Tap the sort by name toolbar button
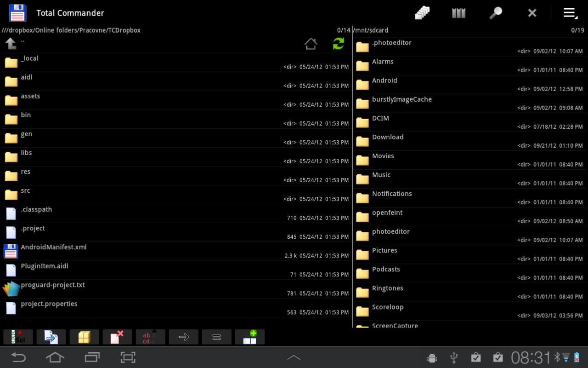Image resolution: width=588 pixels, height=368 pixels. pyautogui.click(x=151, y=337)
